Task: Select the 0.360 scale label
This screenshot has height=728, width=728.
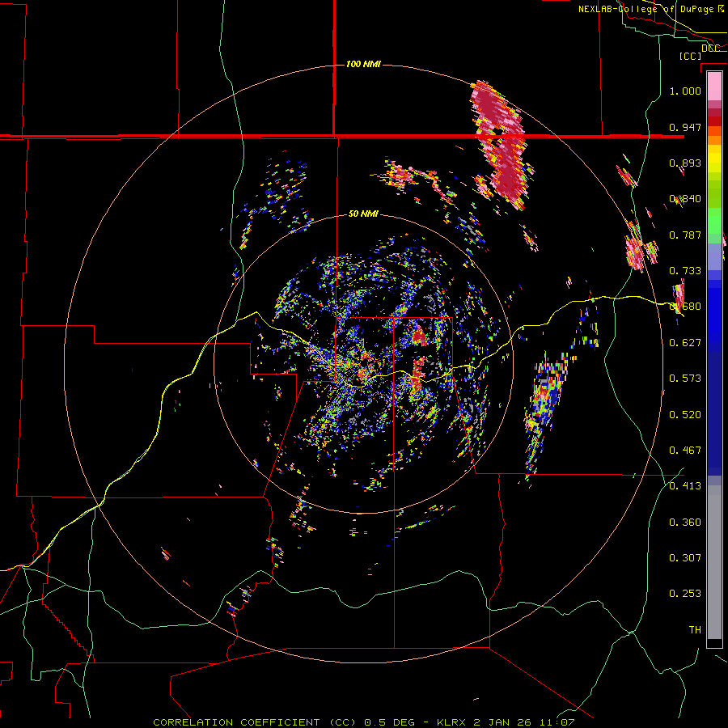Action: tap(685, 523)
